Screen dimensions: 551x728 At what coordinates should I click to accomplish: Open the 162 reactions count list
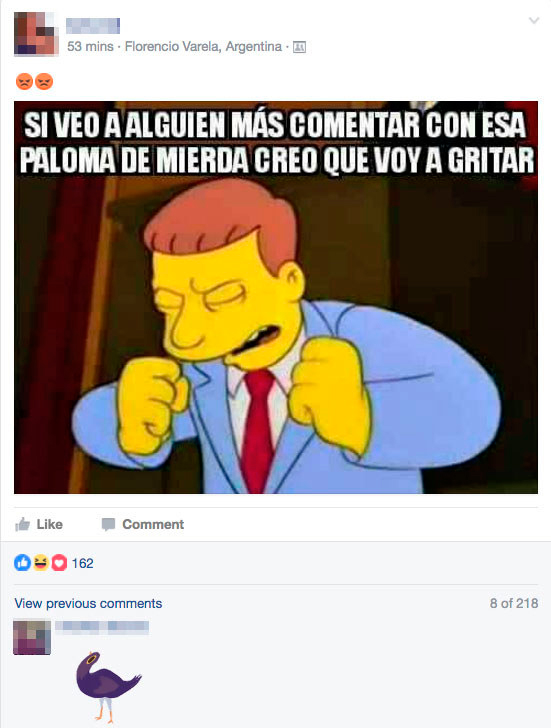pos(83,563)
